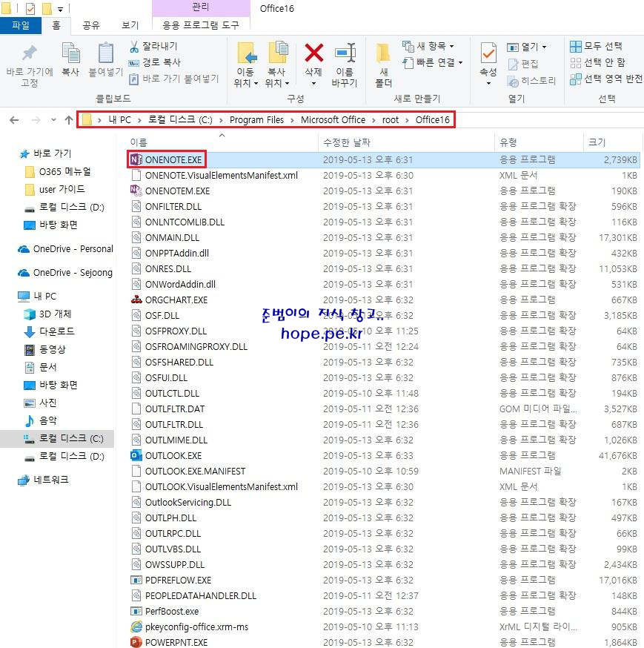
Task: Click the 바로 가기에 고정 pin icon
Action: tap(30, 53)
